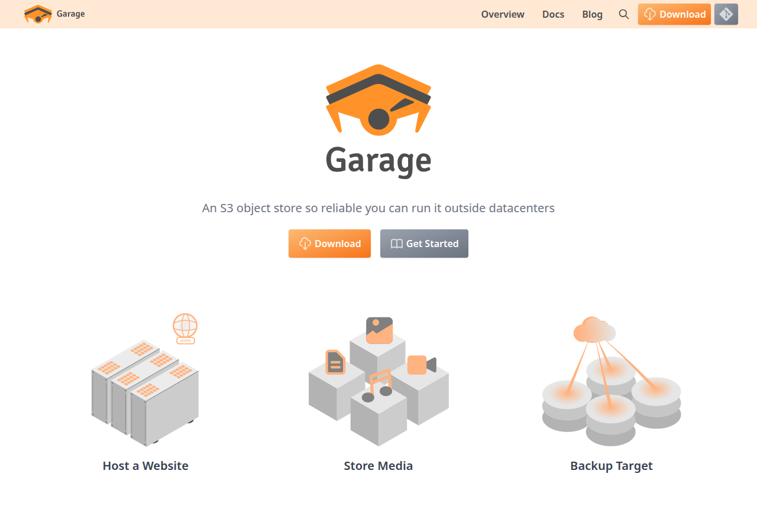This screenshot has width=757, height=532.
Task: Click the large Garage hero logo
Action: (378, 121)
